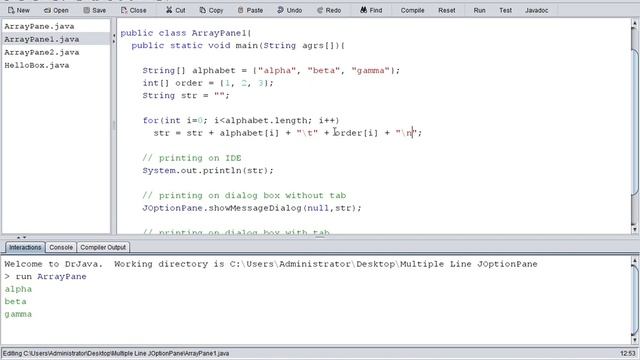Switch to the Interactions tab

click(x=25, y=247)
